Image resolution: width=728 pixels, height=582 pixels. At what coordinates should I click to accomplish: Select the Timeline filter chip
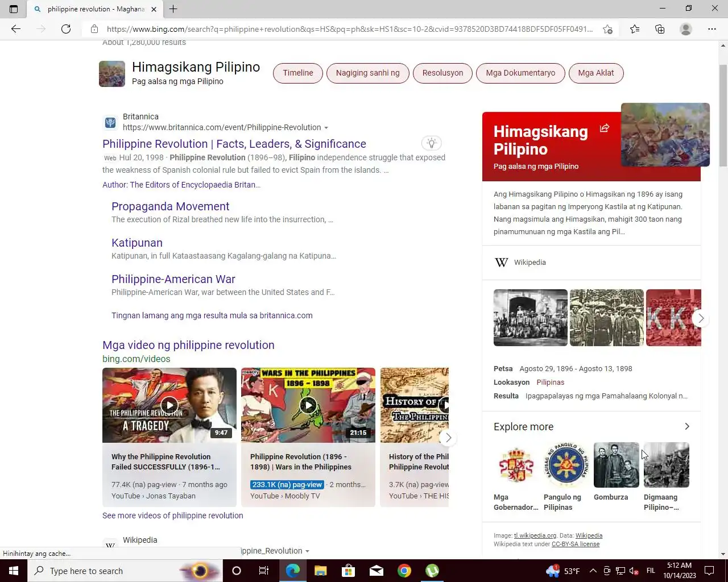click(298, 73)
